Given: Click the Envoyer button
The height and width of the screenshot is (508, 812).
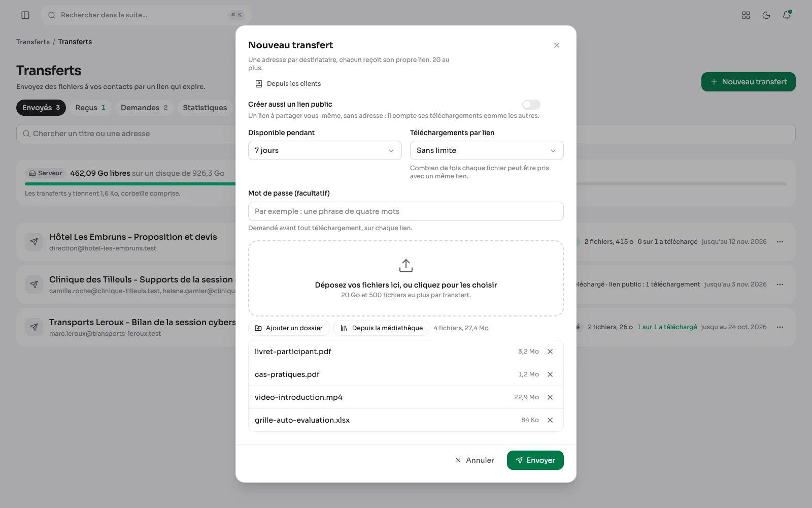Looking at the screenshot, I should [535, 460].
